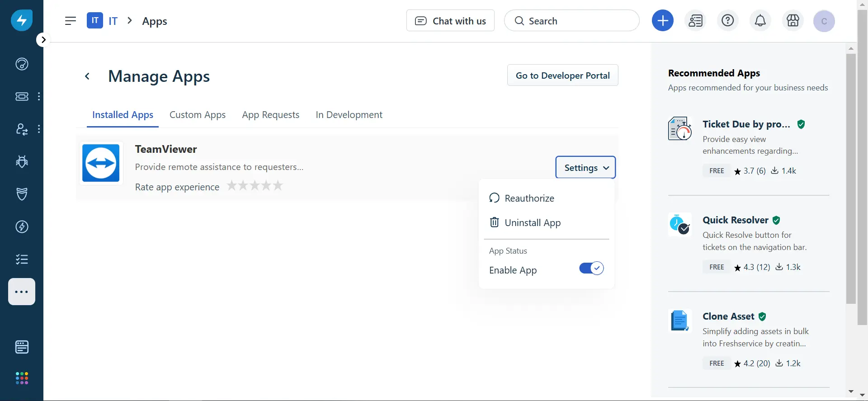Viewport: 868px width, 401px height.
Task: Open the shield icon in sidebar
Action: point(22,194)
